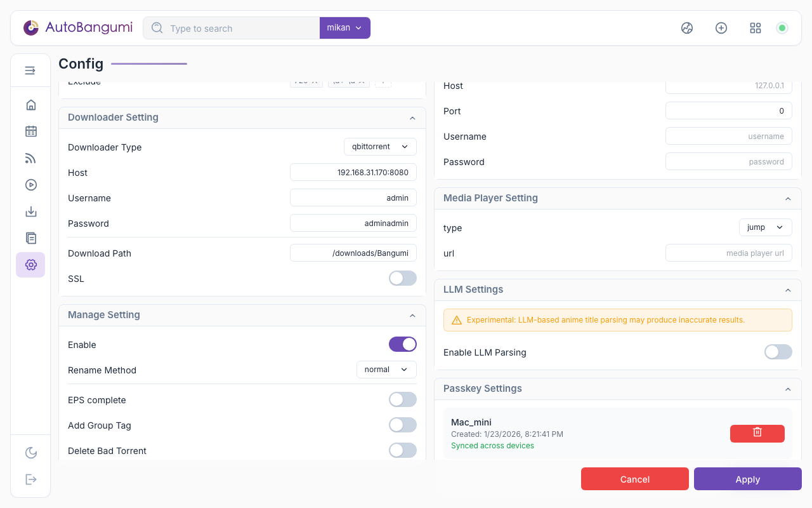Open the Player section in the sidebar
The width and height of the screenshot is (812, 508).
pyautogui.click(x=30, y=185)
